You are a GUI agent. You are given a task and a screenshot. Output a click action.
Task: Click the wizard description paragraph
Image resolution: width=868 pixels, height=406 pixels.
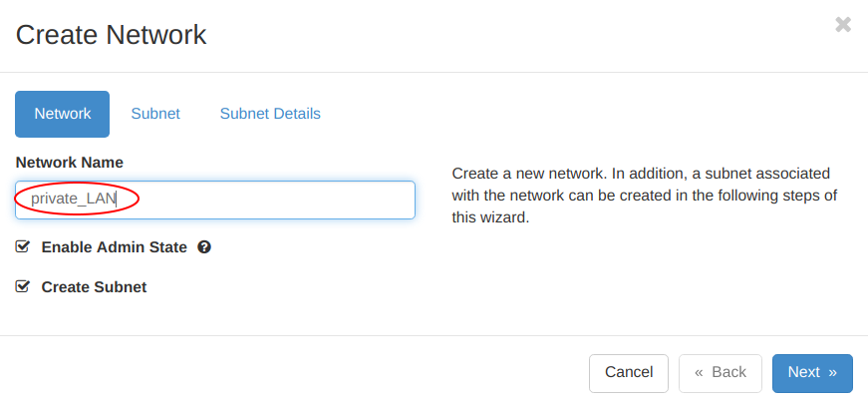click(x=645, y=196)
